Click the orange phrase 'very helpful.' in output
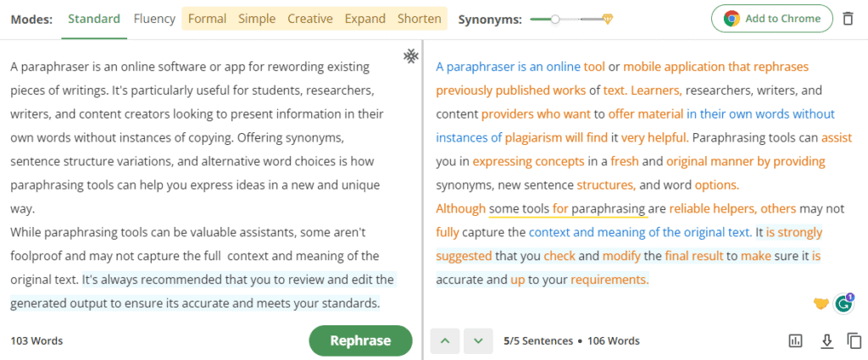This screenshot has width=868, height=360. tap(655, 138)
